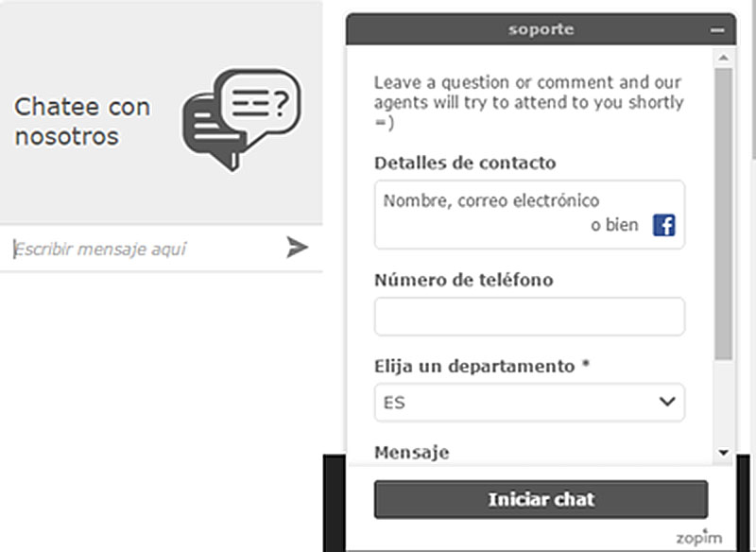
Task: Click the Número de teléfono field
Action: (529, 317)
